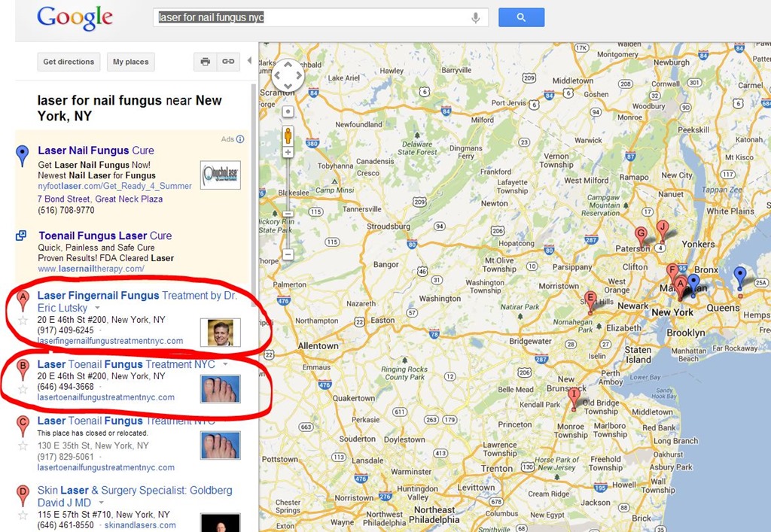Expand dropdown arrow beside Treatment NYC listing B
771x532 pixels.
point(225,364)
